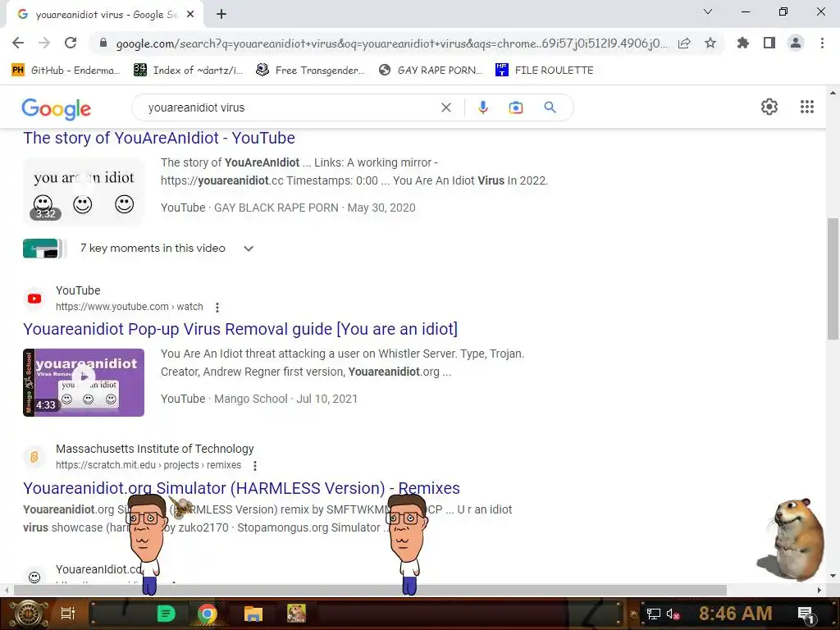
Task: Open the Index of ~dartz bookmark
Action: point(189,71)
